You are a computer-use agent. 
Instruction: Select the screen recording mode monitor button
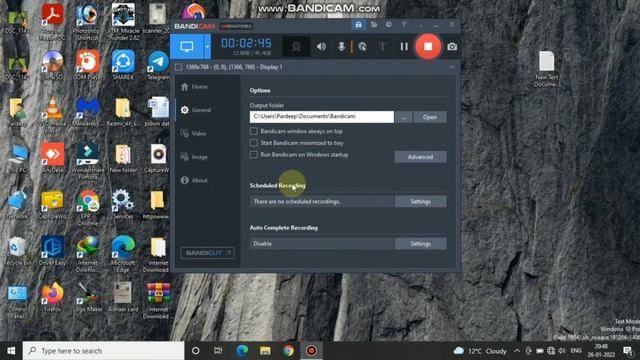click(187, 47)
